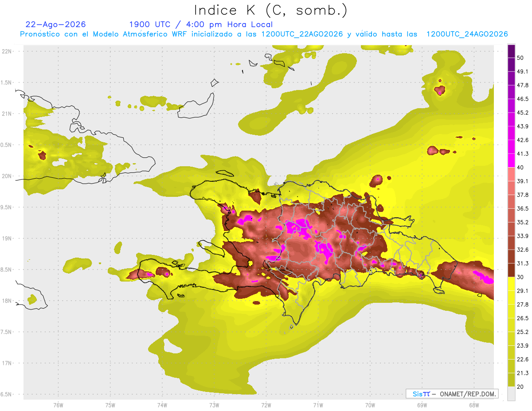Click the colorbar value "22.6"
The width and height of the screenshot is (532, 411).
pos(523,360)
